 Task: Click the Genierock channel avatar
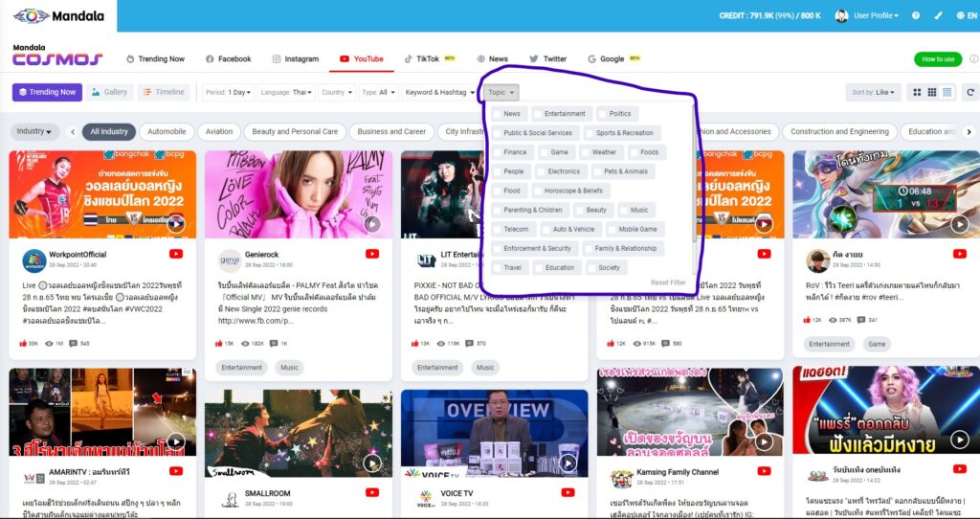pyautogui.click(x=230, y=260)
